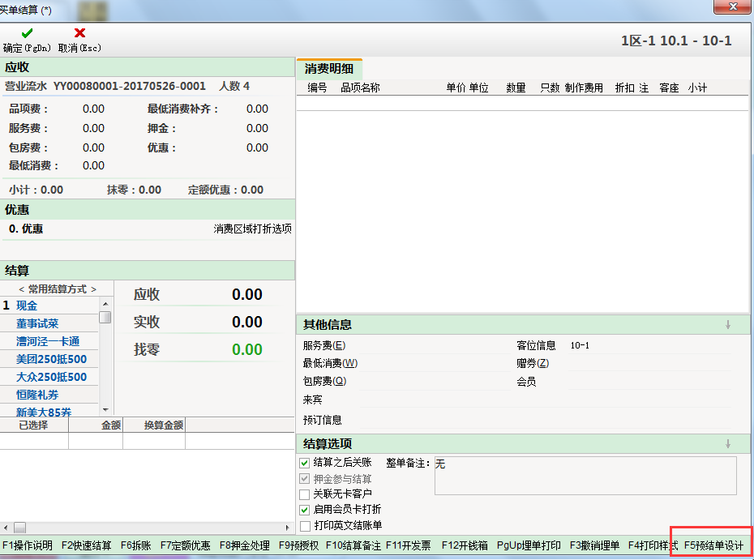
Task: Click the 品项名称 column header
Action: [360, 88]
